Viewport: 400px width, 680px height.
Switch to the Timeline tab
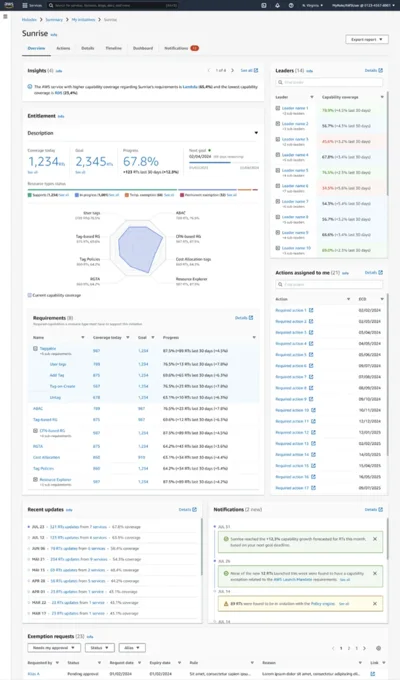pos(114,48)
